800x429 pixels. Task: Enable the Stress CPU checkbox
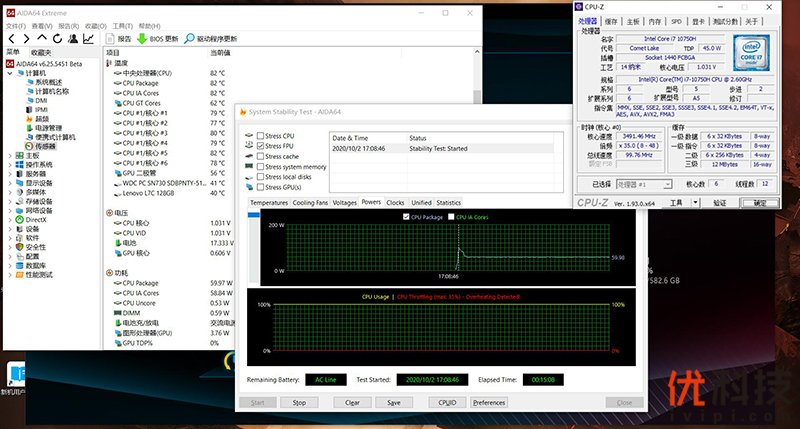262,135
